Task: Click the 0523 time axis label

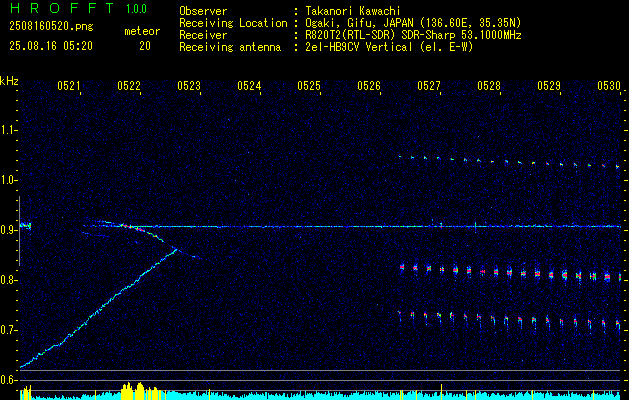Action: (x=189, y=85)
